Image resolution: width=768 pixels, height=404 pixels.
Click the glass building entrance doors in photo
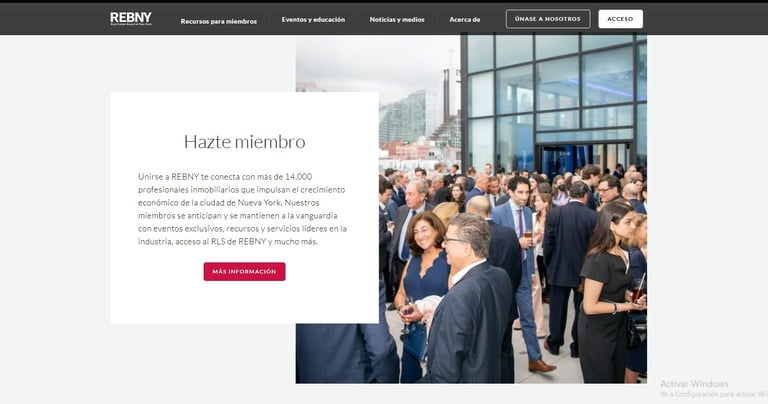pyautogui.click(x=583, y=159)
